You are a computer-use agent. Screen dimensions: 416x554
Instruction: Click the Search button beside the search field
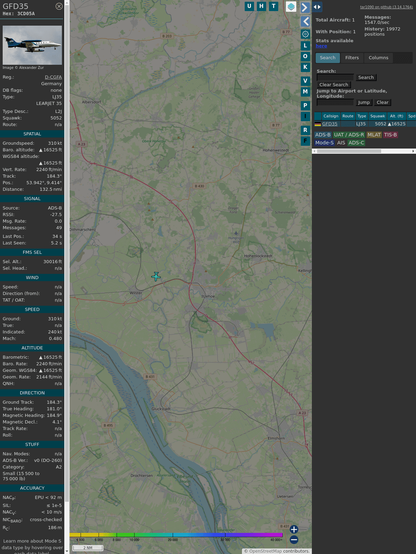click(366, 77)
